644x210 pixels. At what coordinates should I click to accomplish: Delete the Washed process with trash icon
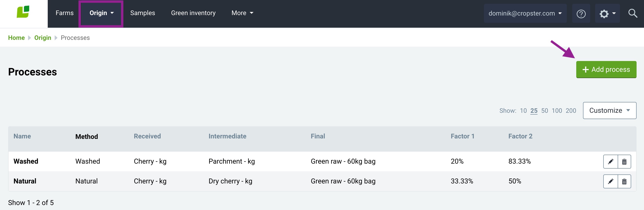[x=624, y=162]
